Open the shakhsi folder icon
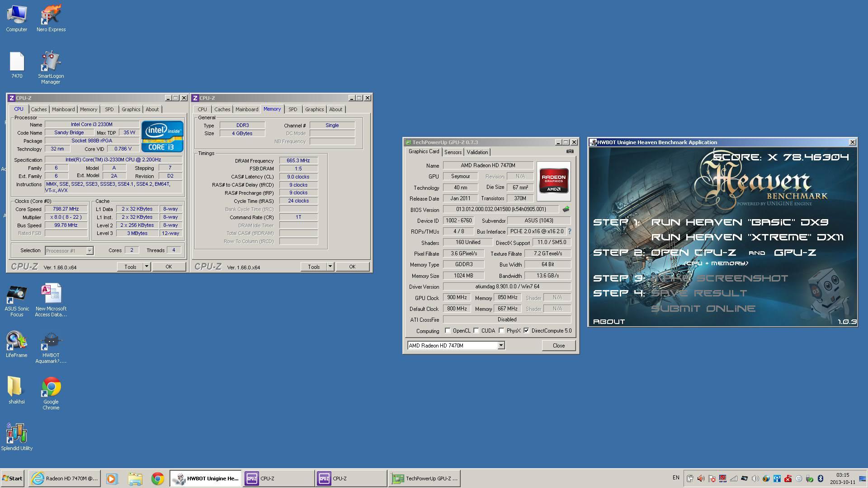The image size is (868, 488). [x=17, y=390]
